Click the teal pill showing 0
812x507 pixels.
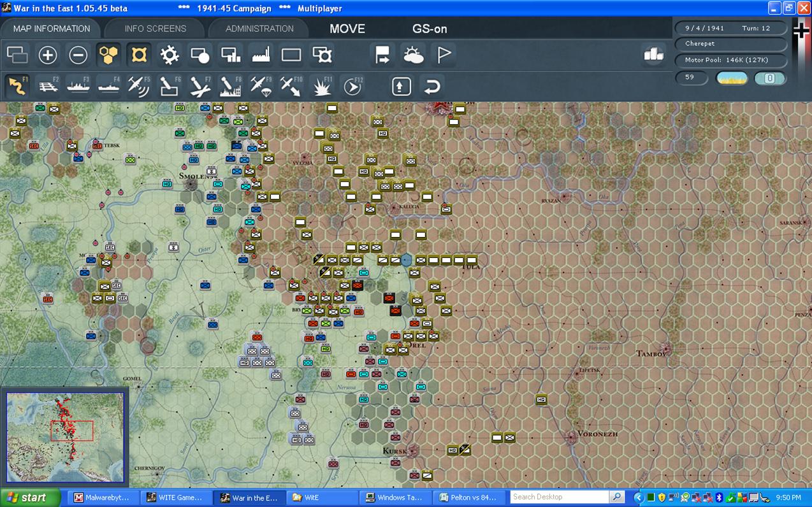(769, 78)
